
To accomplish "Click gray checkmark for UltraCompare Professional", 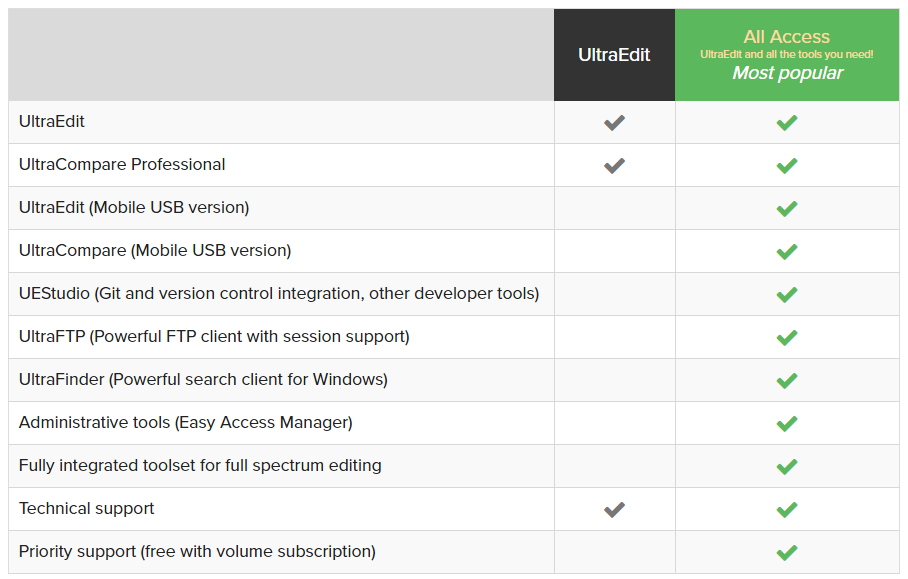I will 614,166.
